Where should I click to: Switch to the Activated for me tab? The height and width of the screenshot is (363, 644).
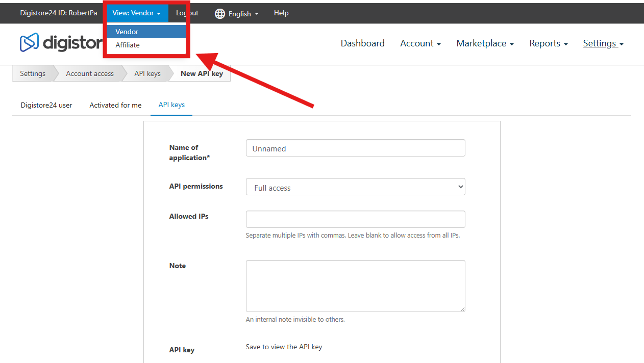tap(115, 105)
